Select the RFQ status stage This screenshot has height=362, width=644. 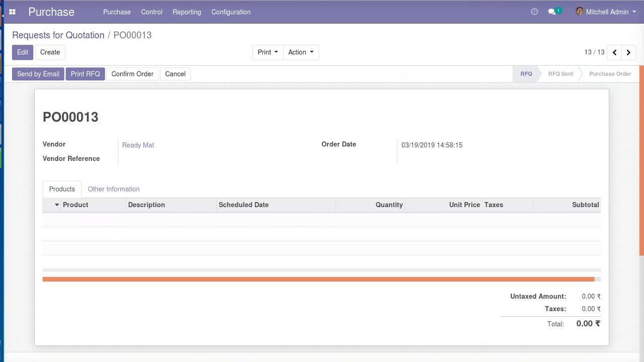526,74
